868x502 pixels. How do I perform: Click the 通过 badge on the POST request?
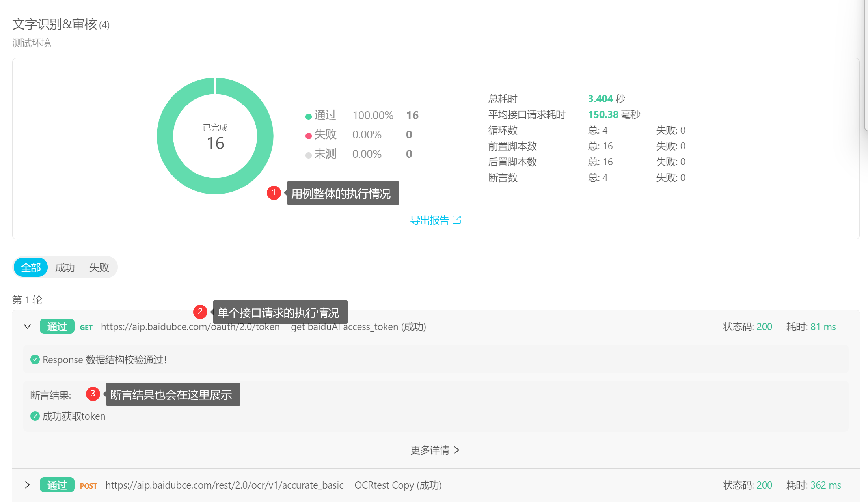[57, 485]
